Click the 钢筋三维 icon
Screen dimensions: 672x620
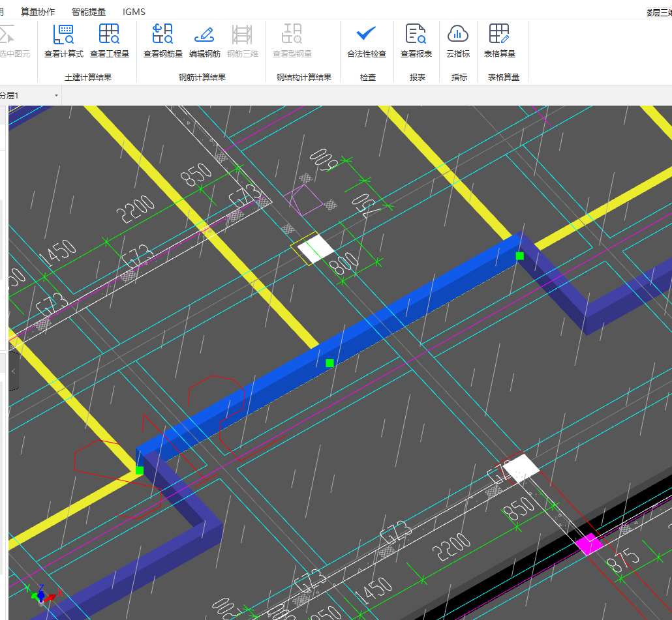click(x=242, y=40)
